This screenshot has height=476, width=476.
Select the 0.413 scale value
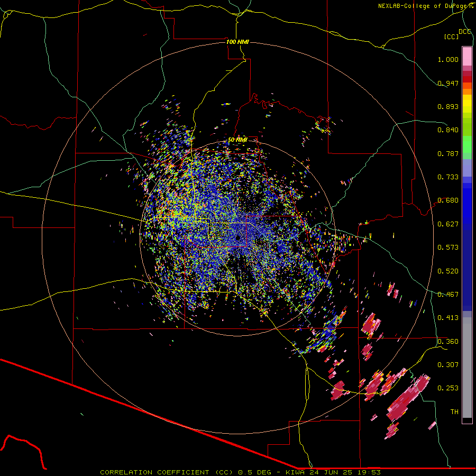tap(448, 317)
